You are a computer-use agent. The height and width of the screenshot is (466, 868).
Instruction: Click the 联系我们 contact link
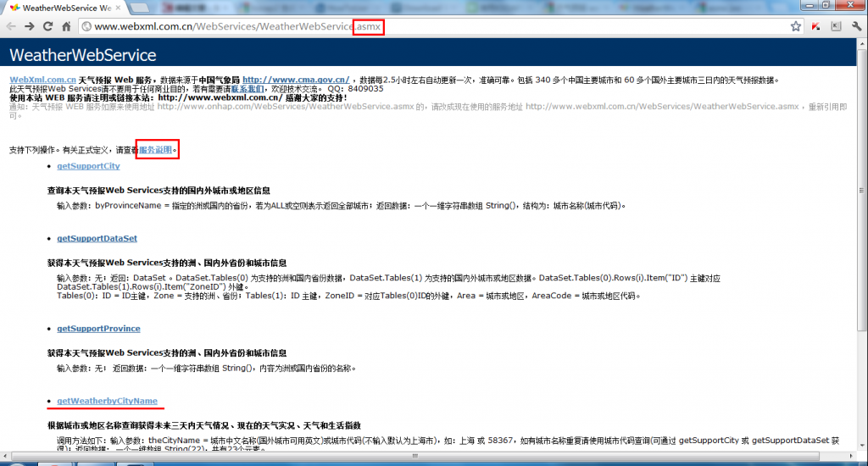(x=248, y=89)
